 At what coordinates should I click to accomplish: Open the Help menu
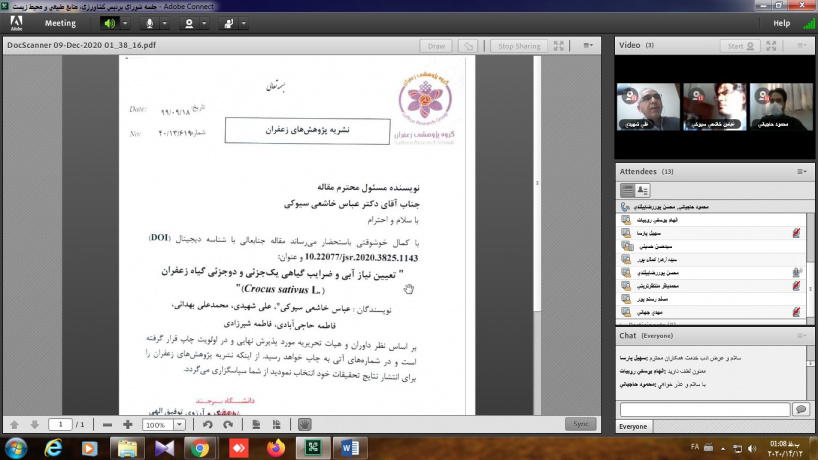coord(781,23)
